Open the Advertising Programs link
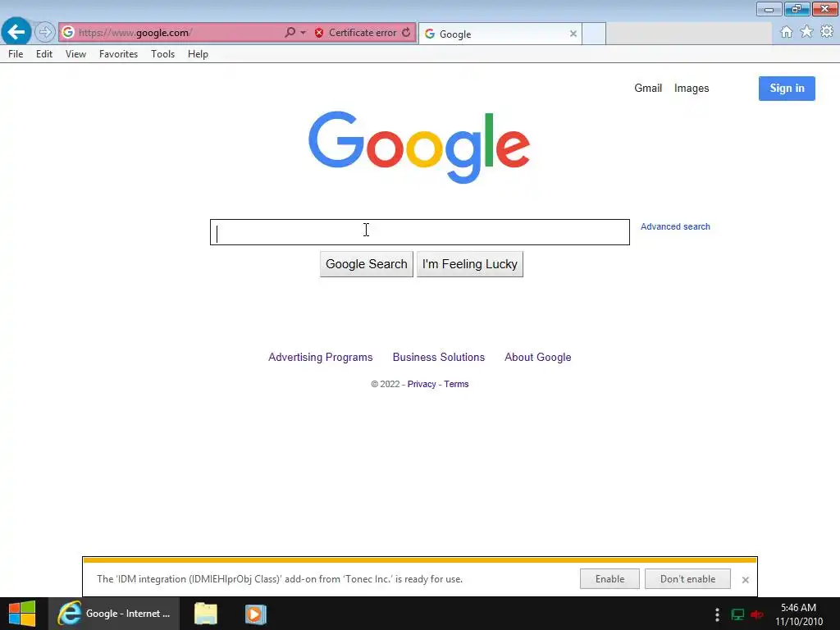 (x=321, y=358)
